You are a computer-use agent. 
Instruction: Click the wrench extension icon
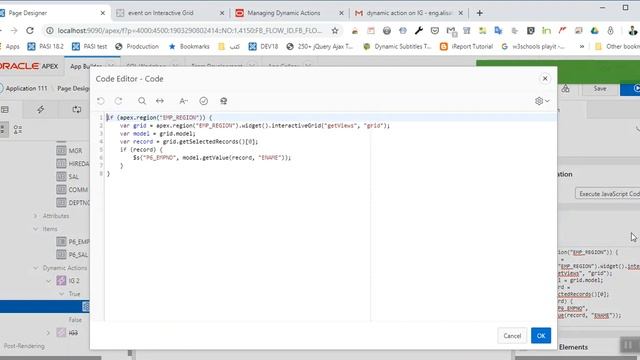tap(419, 31)
